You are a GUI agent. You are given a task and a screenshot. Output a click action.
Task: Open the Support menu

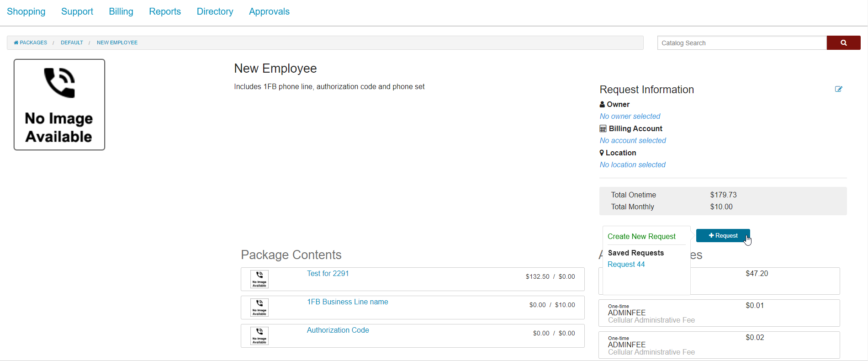(77, 11)
